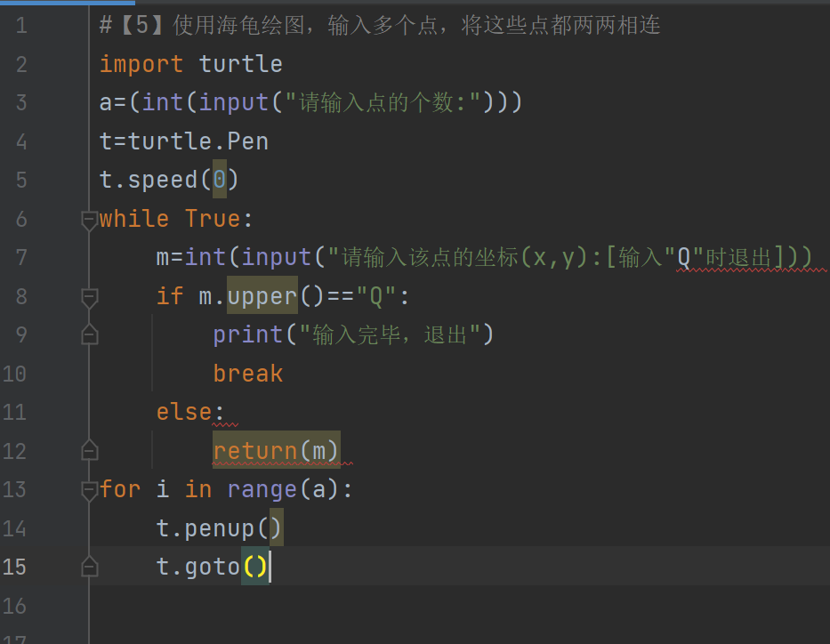This screenshot has width=830, height=644.
Task: Click the highlighted upper method name
Action: point(262,296)
